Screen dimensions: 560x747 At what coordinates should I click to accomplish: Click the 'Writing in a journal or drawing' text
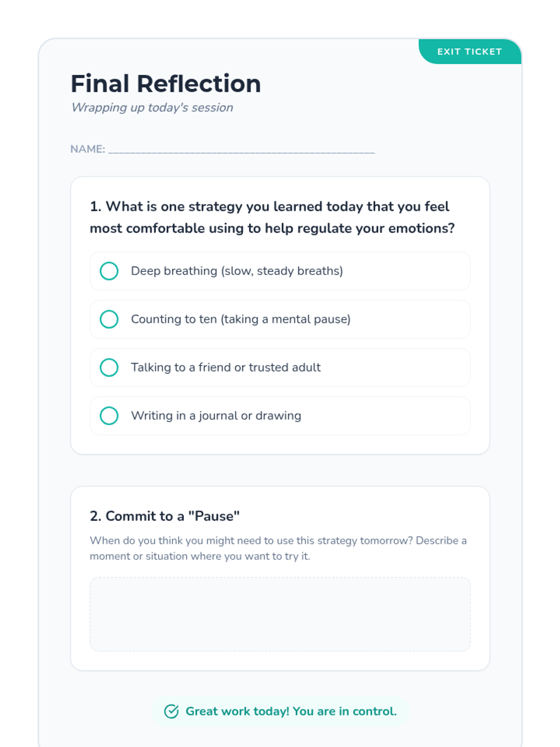(216, 416)
